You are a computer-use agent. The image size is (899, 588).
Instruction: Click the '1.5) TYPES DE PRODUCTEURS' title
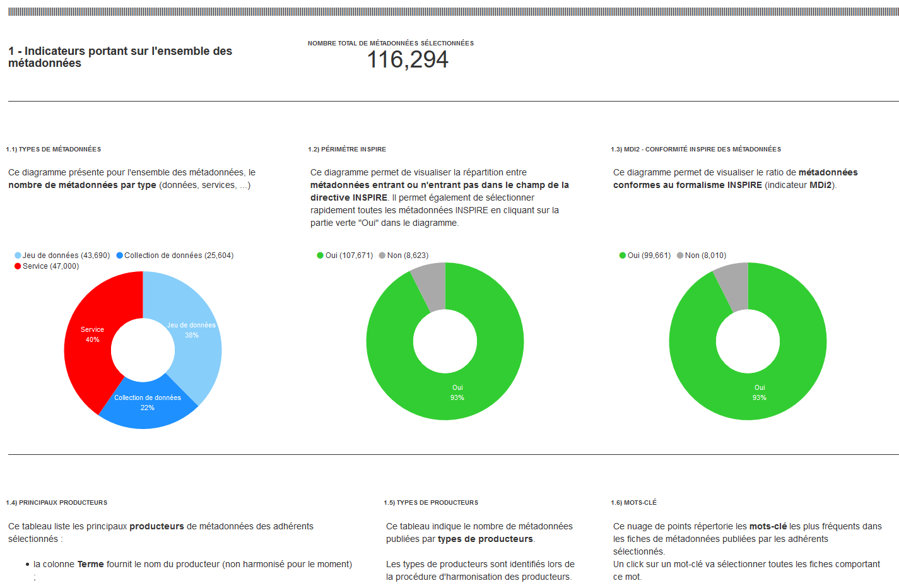click(431, 503)
